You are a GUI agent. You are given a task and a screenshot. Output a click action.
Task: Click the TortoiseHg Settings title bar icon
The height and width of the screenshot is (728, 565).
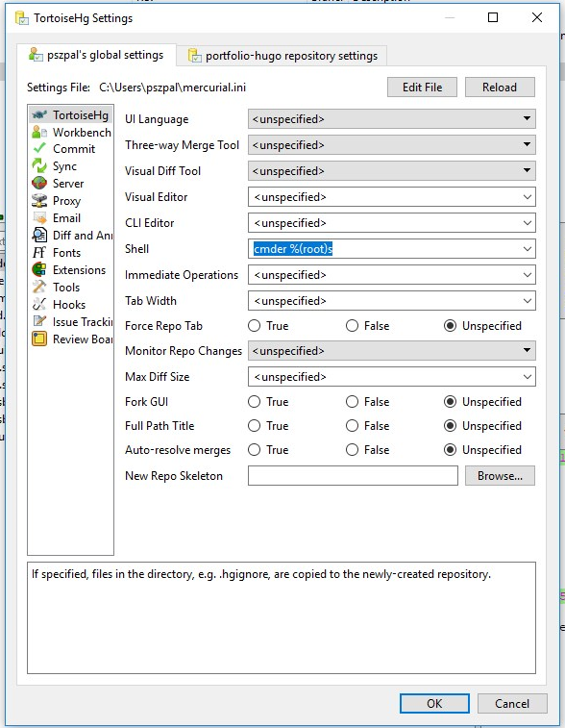(22, 18)
